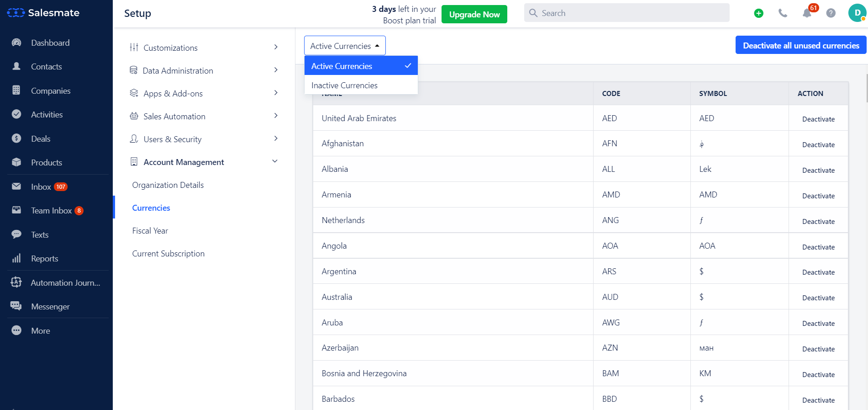Screen dimensions: 868x410
Task: Expand the Sales Automation chevron
Action: [276, 116]
